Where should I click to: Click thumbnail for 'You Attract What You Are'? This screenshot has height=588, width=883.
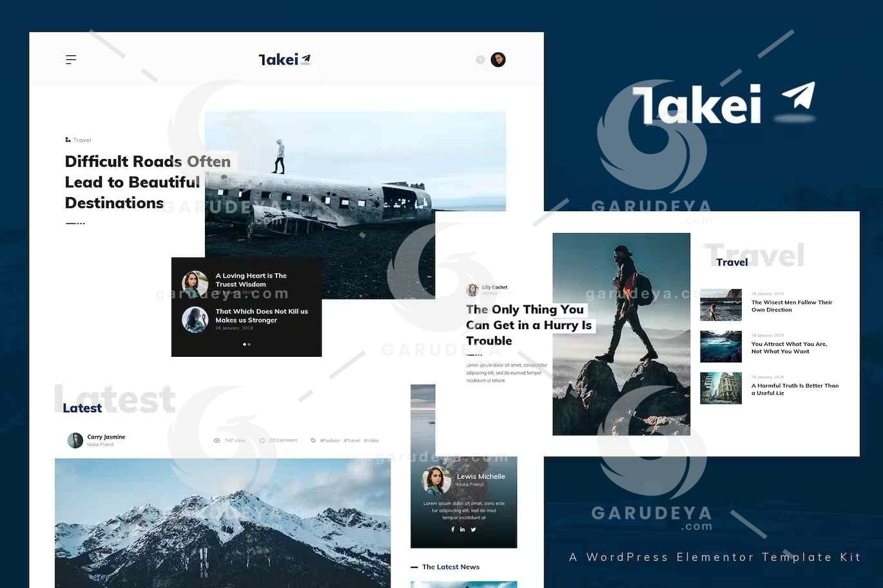(721, 346)
